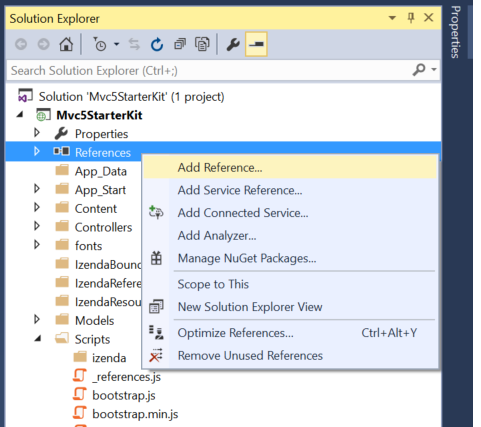This screenshot has height=427, width=481.
Task: Choose Add Analyzer... menu item
Action: 290,236
